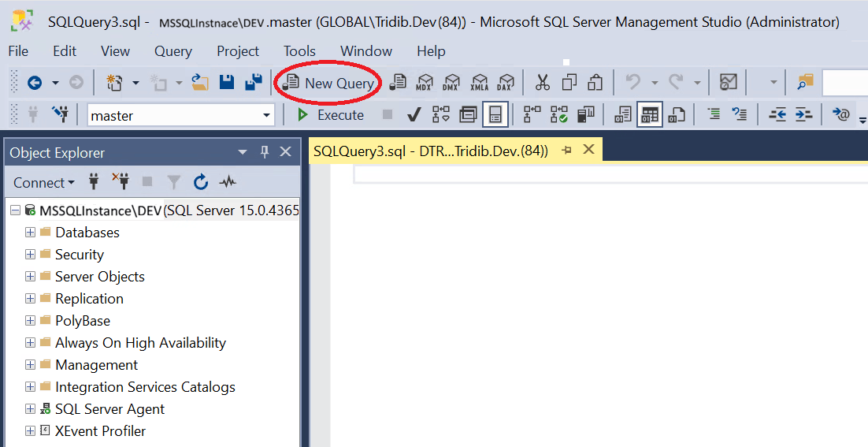Open the Object Explorer window position dropdown
Viewport: 868px width, 447px height.
pos(243,152)
